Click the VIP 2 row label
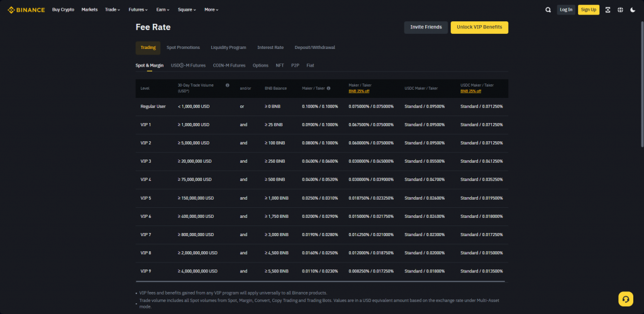 [x=146, y=143]
